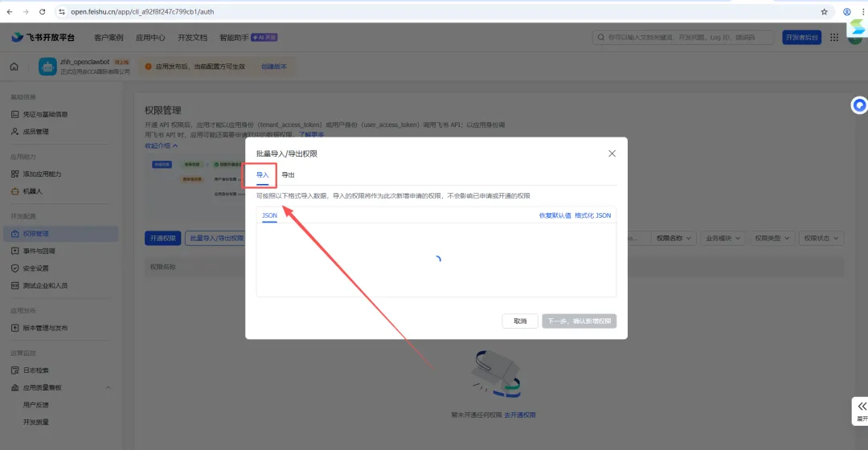Screen dimensions: 868x450
Task: Click the 应用质量看板 chart icon
Action: [15, 387]
